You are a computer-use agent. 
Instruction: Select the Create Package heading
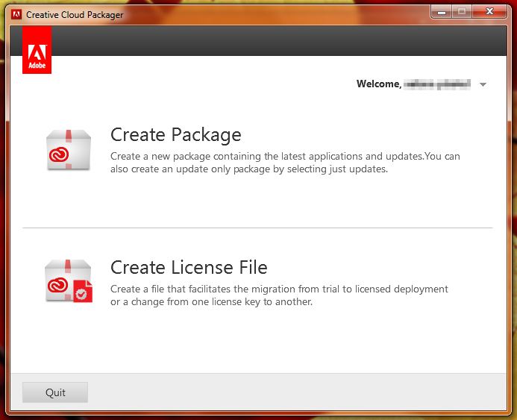(x=176, y=135)
